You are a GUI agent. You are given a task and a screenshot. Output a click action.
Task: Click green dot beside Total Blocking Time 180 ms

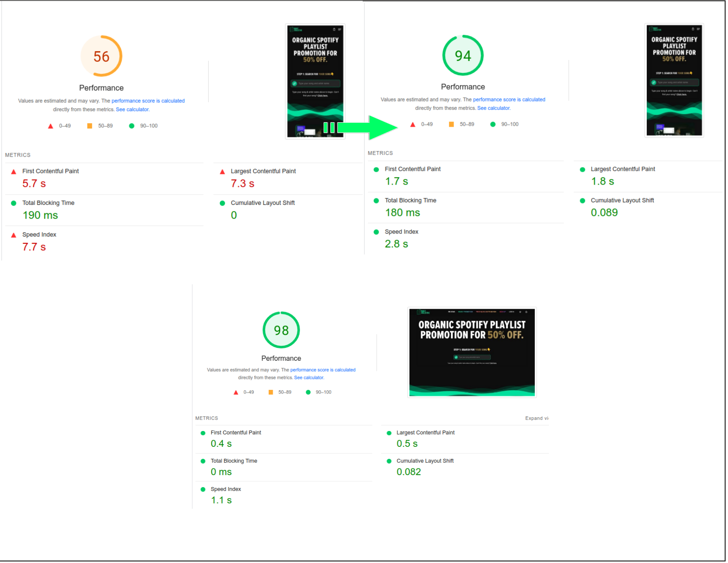coord(376,200)
